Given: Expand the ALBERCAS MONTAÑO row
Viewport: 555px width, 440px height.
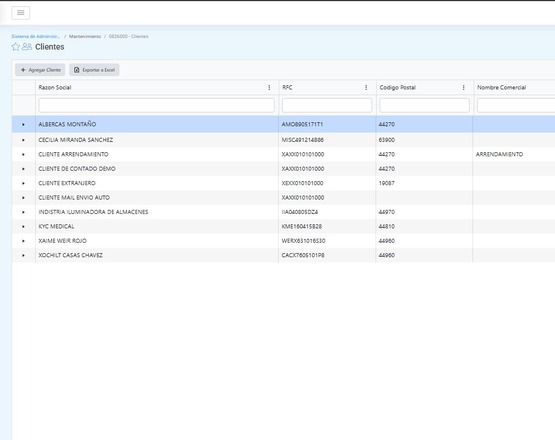Looking at the screenshot, I should click(x=23, y=125).
